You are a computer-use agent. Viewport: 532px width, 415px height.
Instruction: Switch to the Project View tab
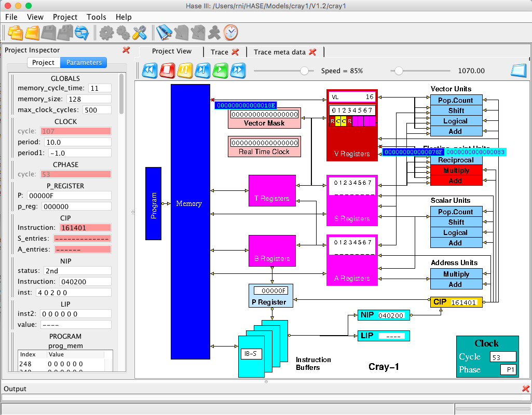coord(171,51)
